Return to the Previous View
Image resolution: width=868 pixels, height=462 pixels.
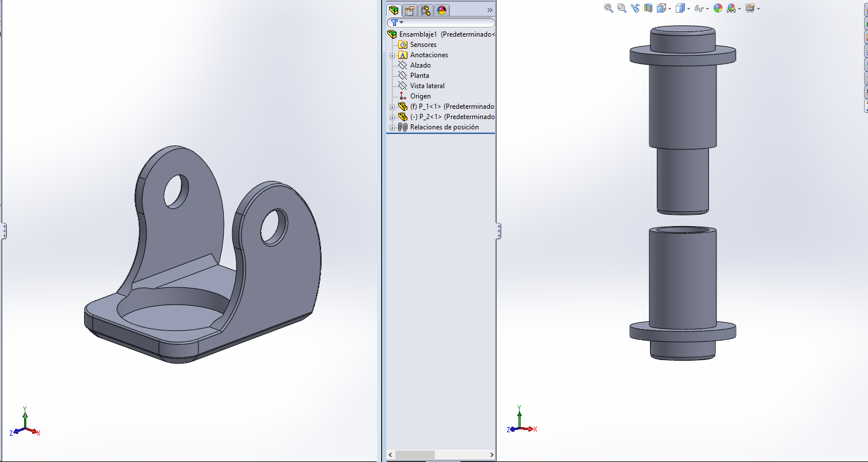point(635,8)
